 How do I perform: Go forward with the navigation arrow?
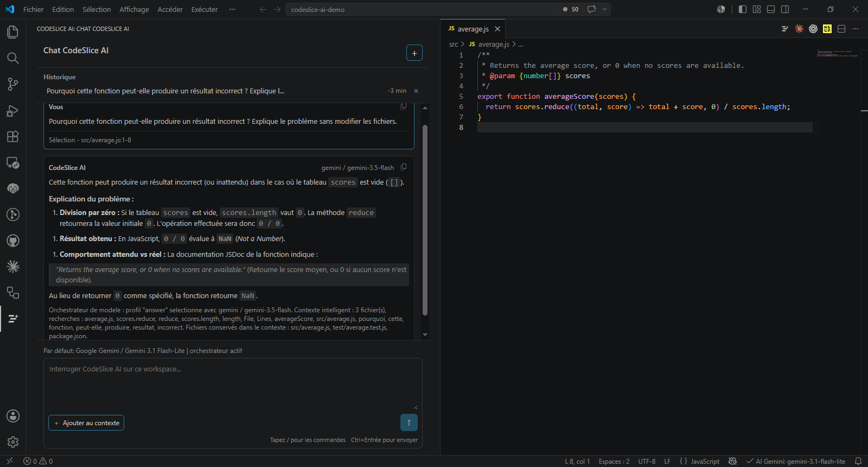277,9
